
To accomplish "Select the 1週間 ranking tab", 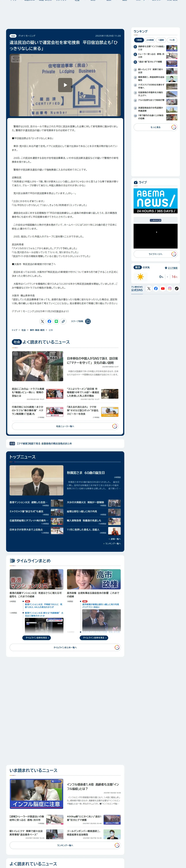I will pos(161,40).
